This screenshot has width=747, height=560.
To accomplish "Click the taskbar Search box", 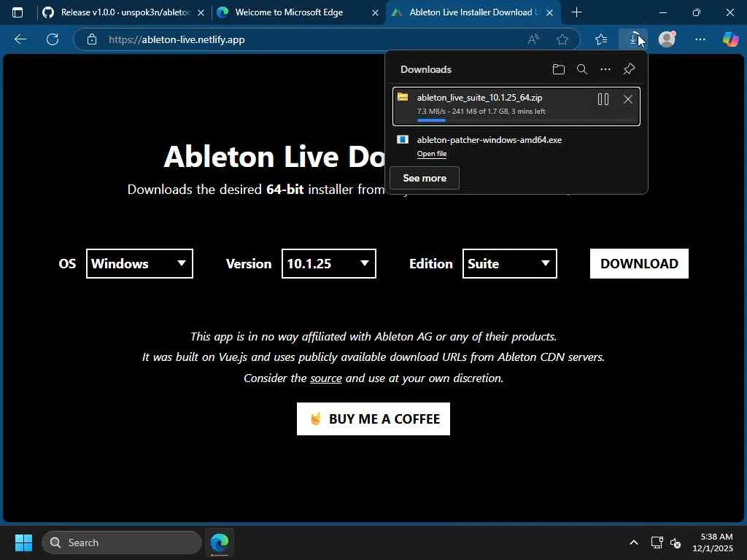I will [122, 542].
